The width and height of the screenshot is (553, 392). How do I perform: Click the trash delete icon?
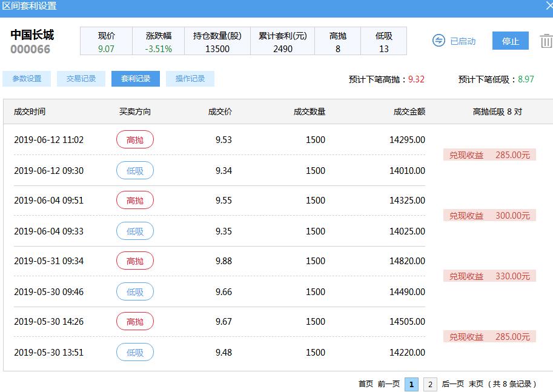tap(546, 41)
